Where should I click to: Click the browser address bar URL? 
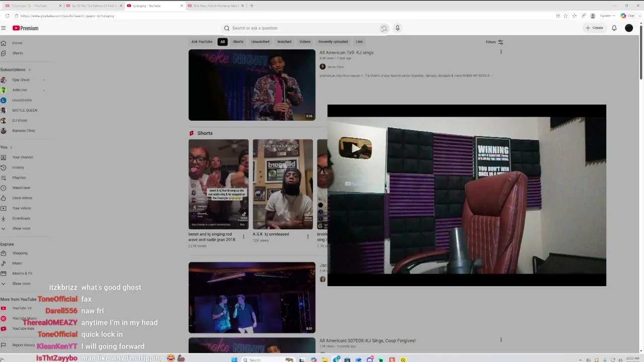click(67, 16)
